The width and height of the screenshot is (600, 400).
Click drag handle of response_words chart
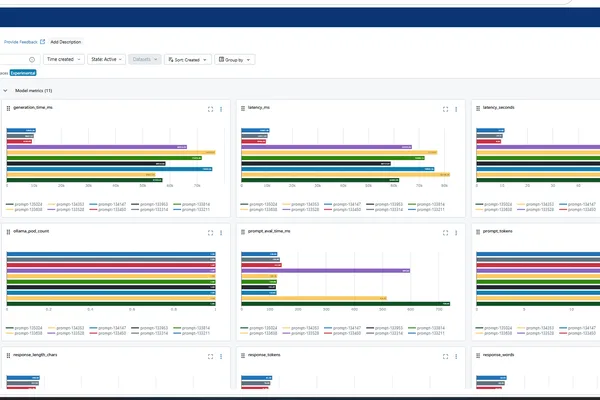[x=478, y=356]
